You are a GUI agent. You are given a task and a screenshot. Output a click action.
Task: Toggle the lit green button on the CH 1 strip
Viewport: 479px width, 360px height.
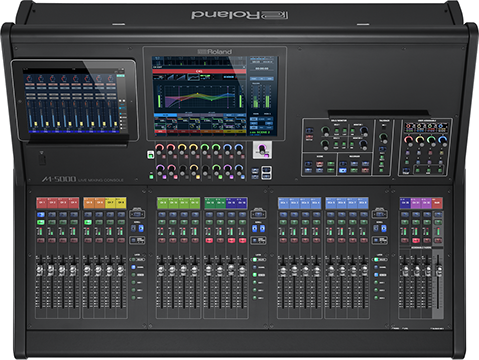tap(41, 222)
